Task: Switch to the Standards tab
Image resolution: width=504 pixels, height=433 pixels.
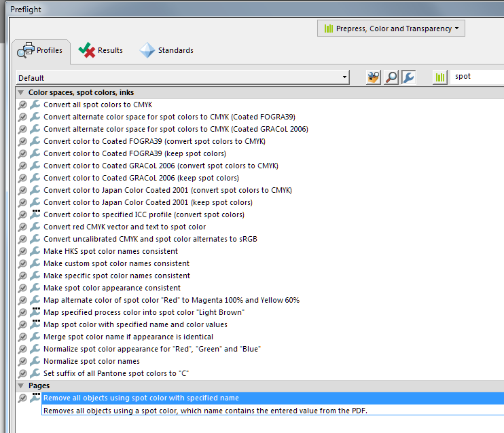Action: (166, 50)
